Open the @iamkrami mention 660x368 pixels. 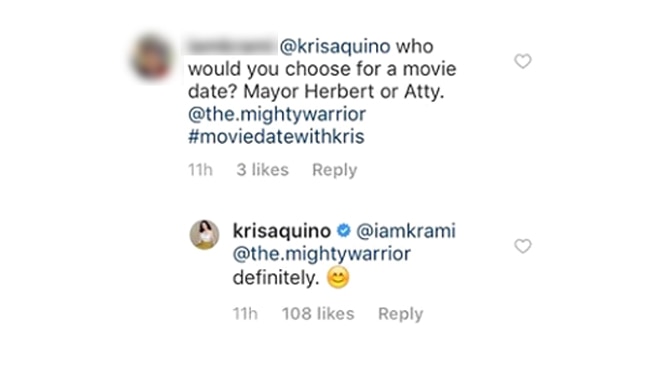pyautogui.click(x=406, y=231)
